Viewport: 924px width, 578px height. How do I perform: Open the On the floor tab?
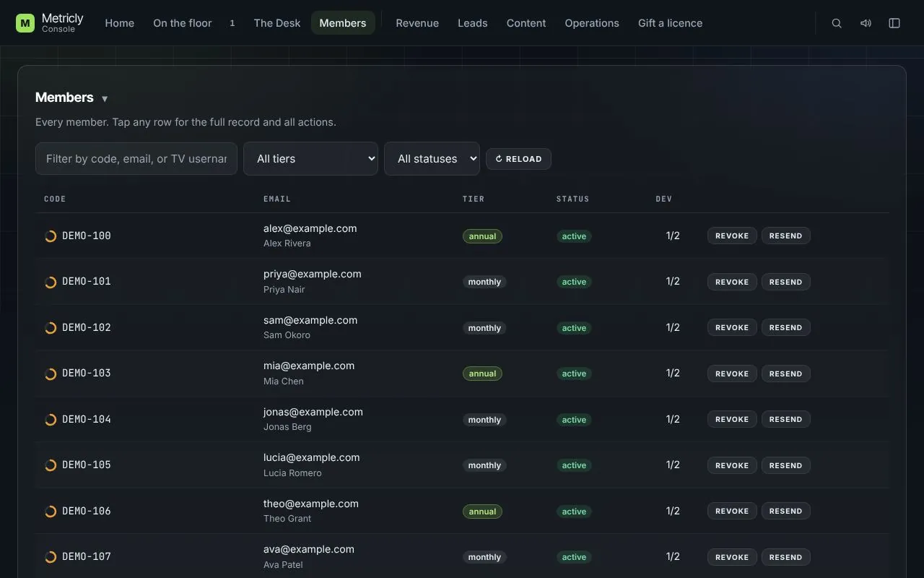pyautogui.click(x=183, y=23)
